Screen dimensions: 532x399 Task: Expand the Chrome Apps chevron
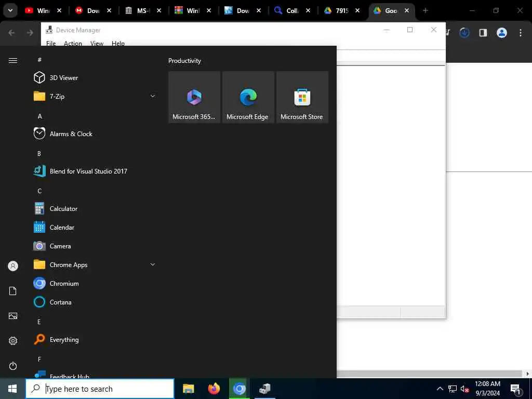(x=153, y=264)
